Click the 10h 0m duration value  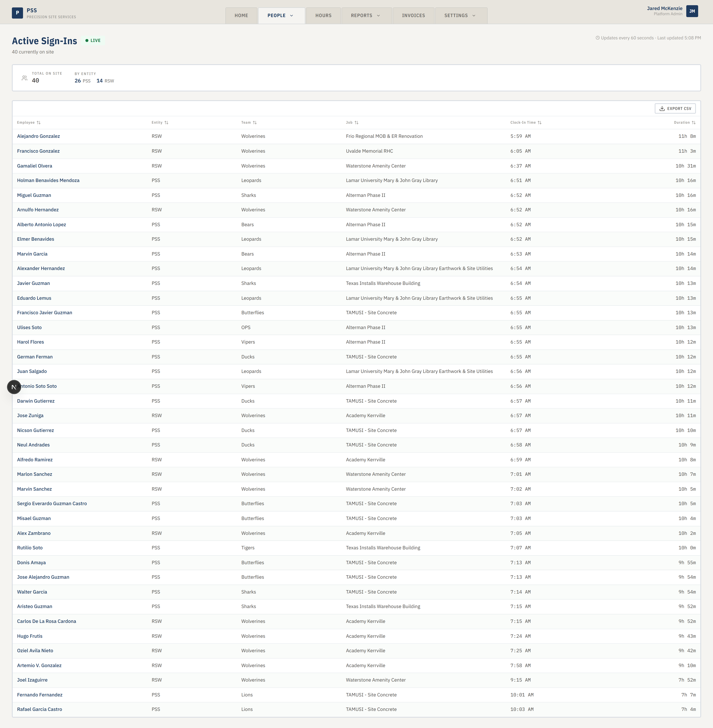pyautogui.click(x=687, y=548)
